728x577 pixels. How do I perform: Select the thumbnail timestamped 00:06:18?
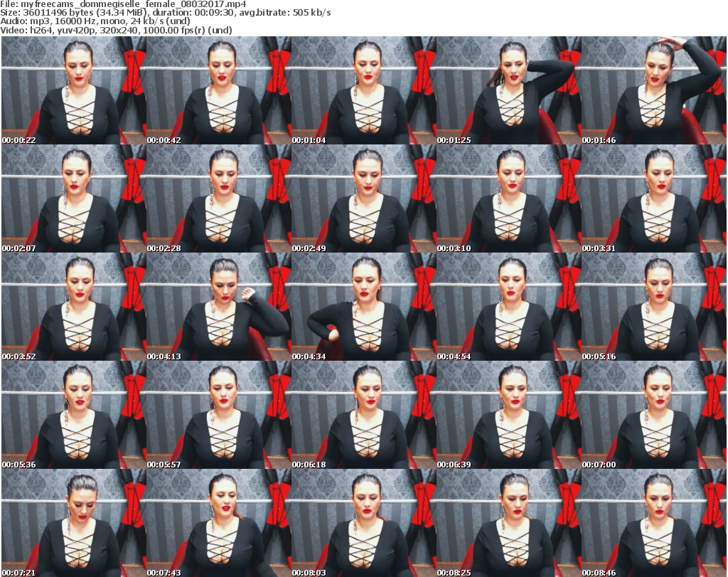tap(363, 415)
